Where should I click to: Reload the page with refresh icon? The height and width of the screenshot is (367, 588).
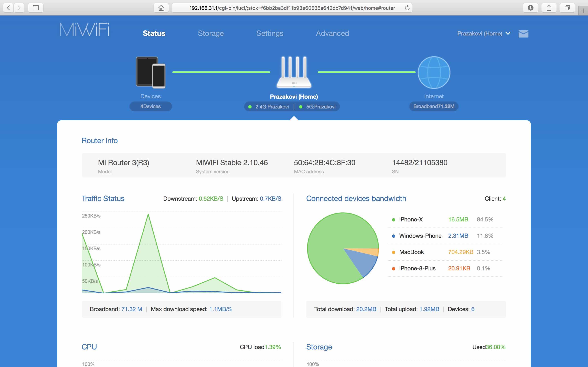pos(407,8)
